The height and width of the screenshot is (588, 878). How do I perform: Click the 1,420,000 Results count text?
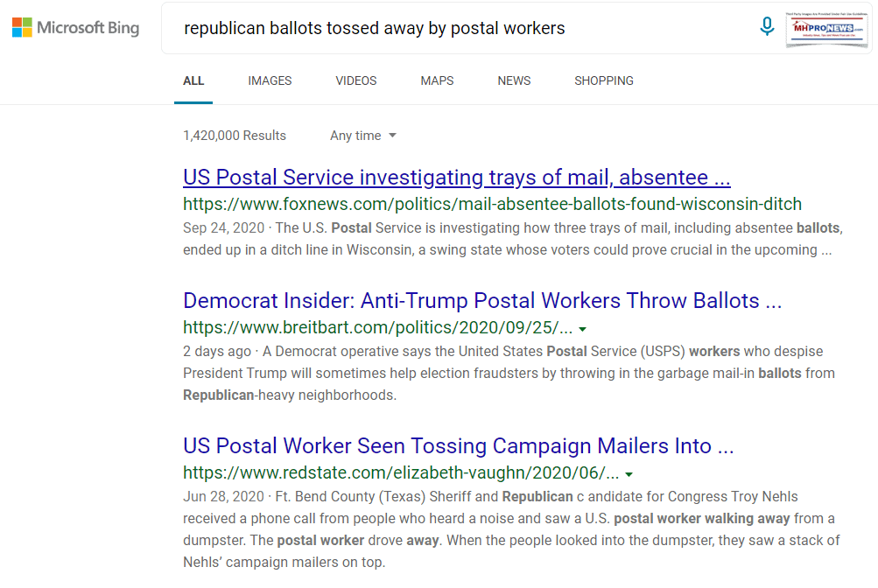click(x=235, y=136)
